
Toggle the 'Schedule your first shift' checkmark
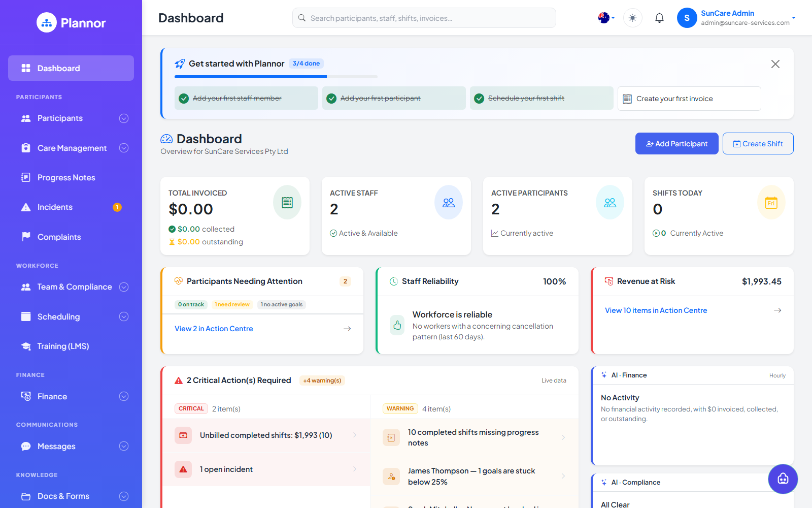click(x=479, y=99)
